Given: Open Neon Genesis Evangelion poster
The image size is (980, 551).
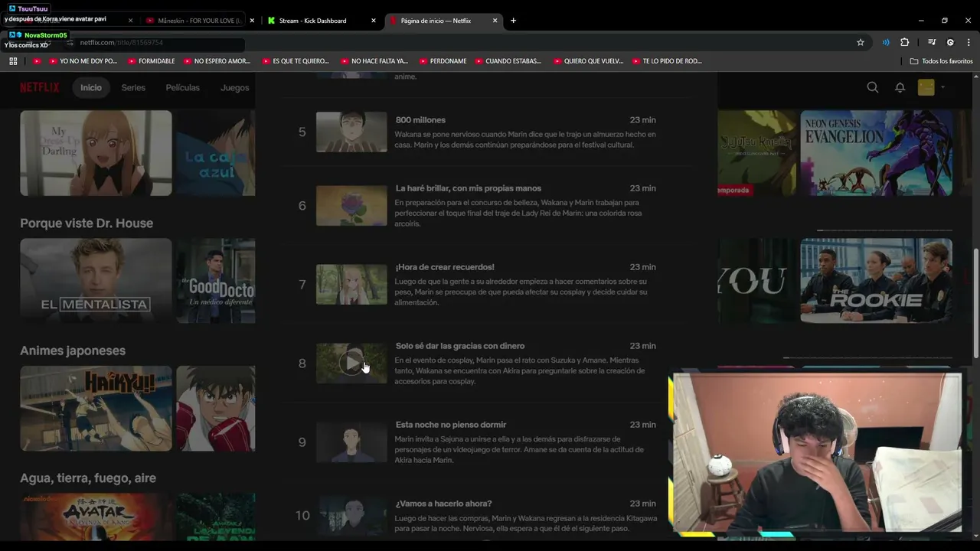Looking at the screenshot, I should [877, 153].
